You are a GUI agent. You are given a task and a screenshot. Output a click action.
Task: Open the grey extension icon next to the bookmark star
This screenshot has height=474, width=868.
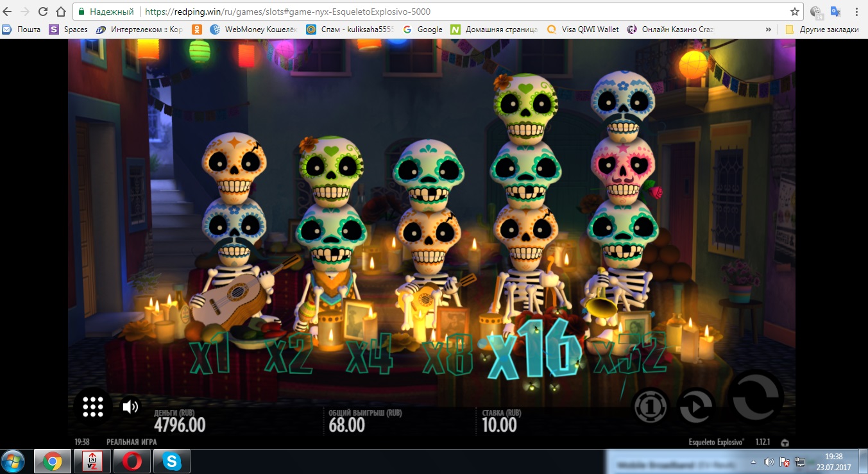[x=816, y=12]
